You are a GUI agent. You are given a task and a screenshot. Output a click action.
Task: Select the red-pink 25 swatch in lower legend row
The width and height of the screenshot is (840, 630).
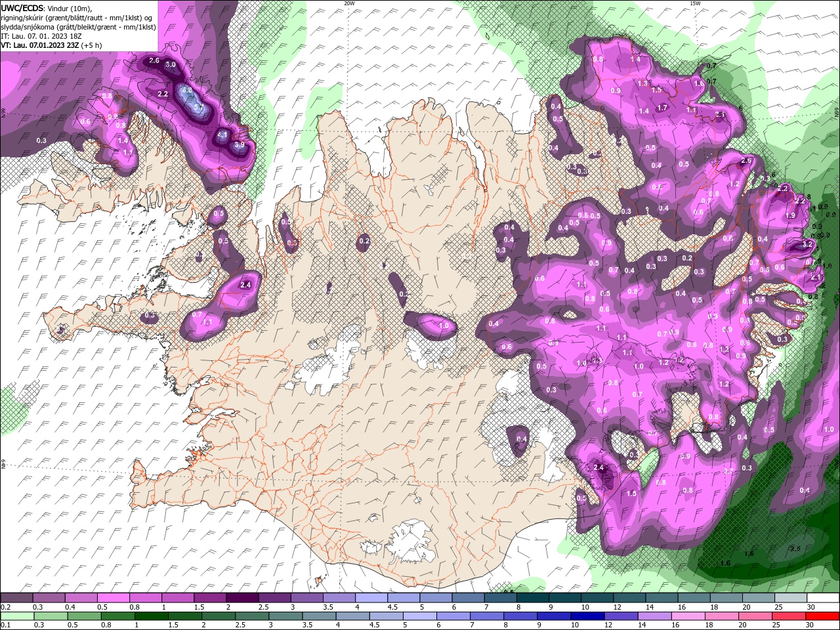pyautogui.click(x=789, y=616)
